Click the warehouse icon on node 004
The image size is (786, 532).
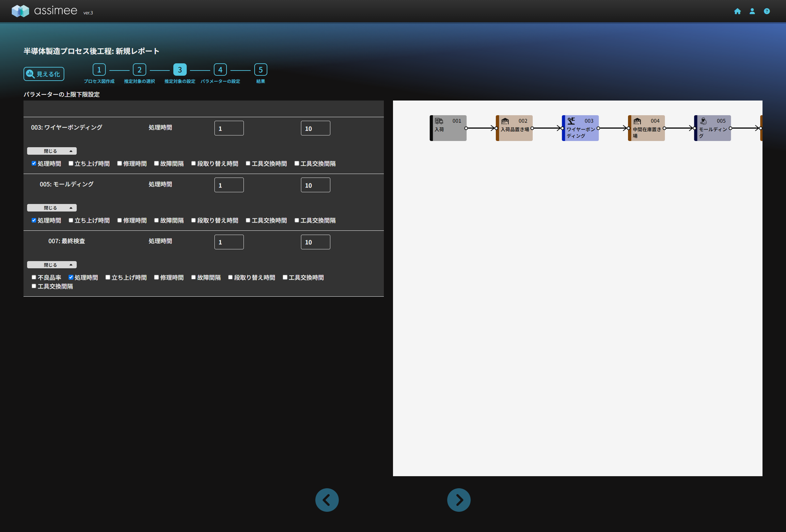pos(637,121)
